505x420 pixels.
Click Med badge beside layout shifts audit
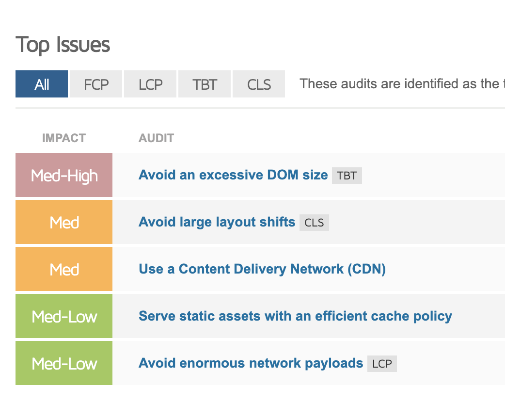[64, 222]
